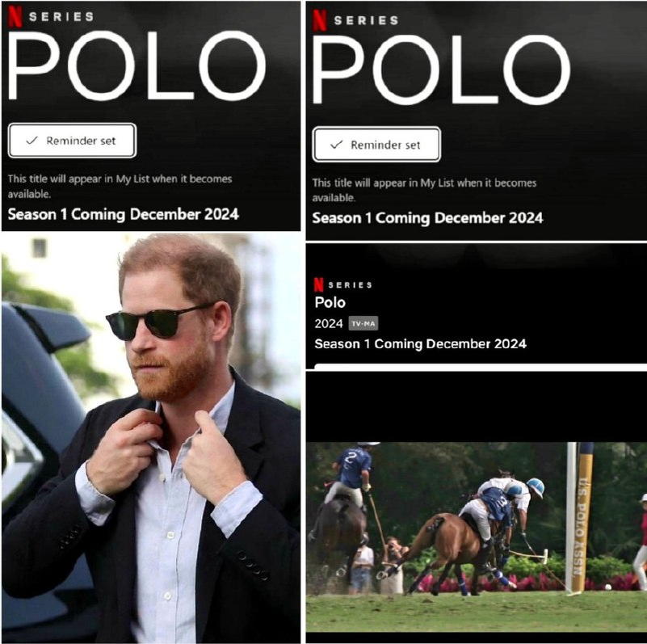Click the 2024 year label next to TV-MA

(329, 324)
